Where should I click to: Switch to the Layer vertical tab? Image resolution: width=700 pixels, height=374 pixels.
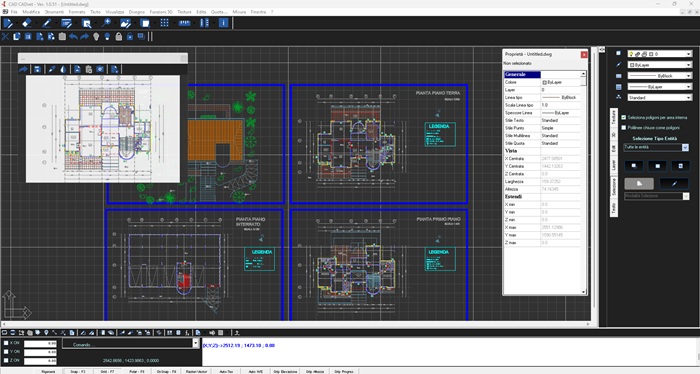coord(614,165)
